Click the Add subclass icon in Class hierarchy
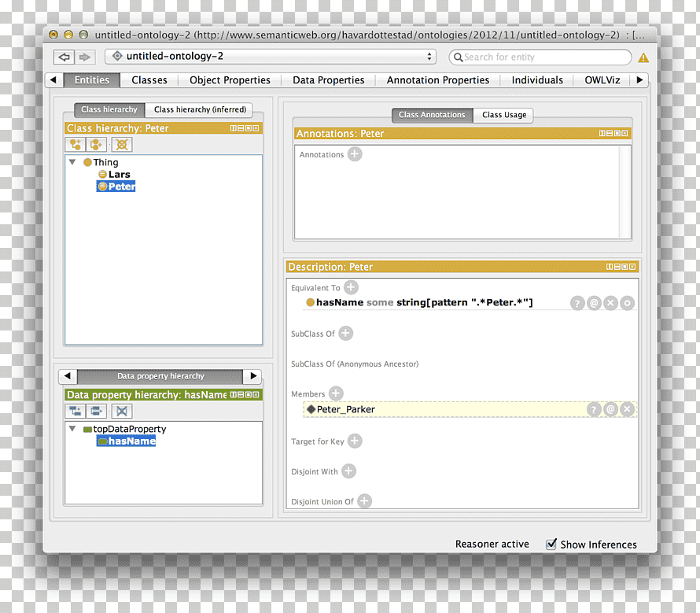 [76, 145]
